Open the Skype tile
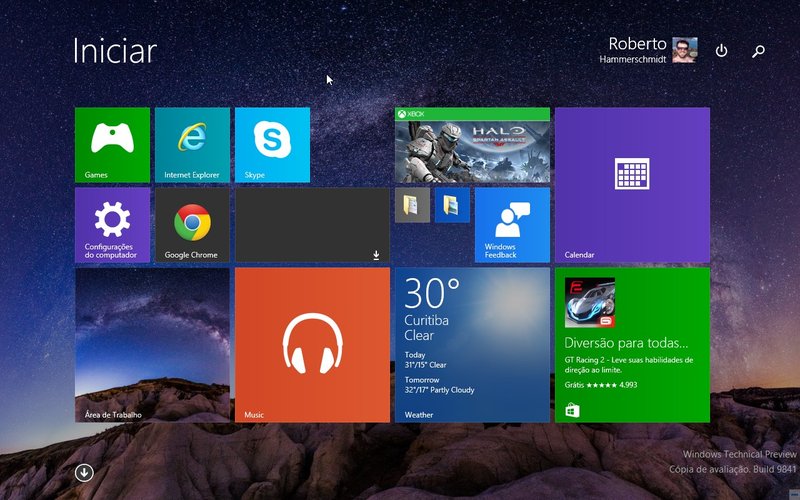 pos(272,145)
